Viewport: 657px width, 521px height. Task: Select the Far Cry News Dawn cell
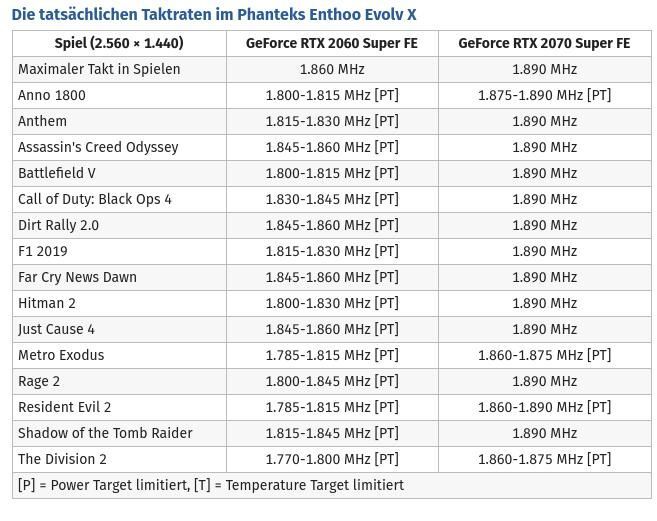[x=77, y=277]
